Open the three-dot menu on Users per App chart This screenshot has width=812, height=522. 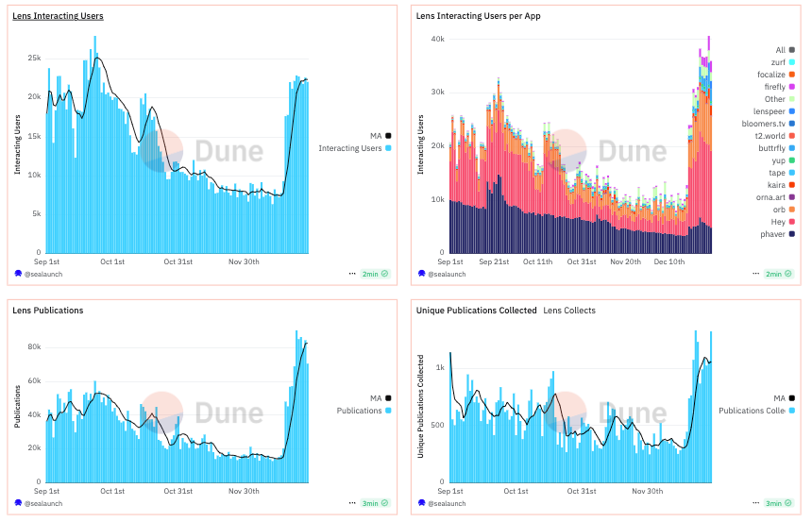(754, 274)
